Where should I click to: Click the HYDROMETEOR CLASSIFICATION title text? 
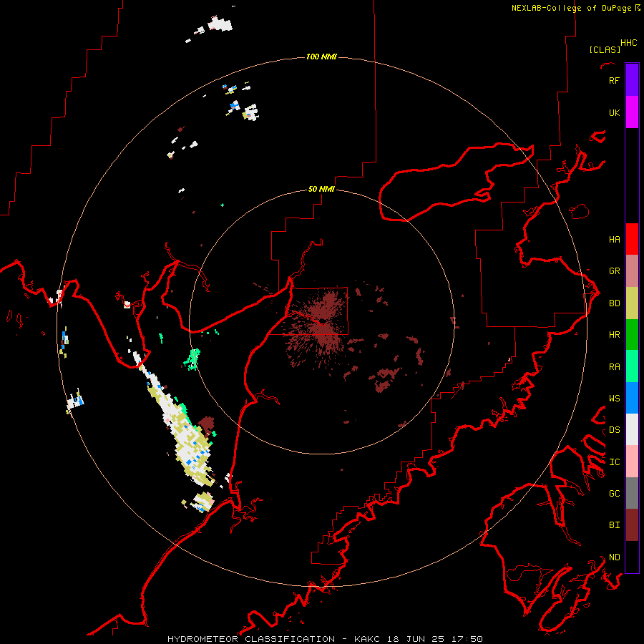click(x=251, y=639)
